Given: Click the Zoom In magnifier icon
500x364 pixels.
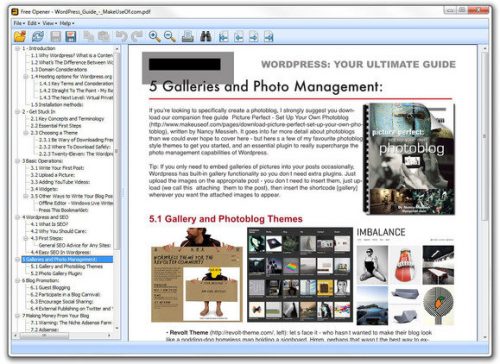Looking at the screenshot, I should coord(155,36).
